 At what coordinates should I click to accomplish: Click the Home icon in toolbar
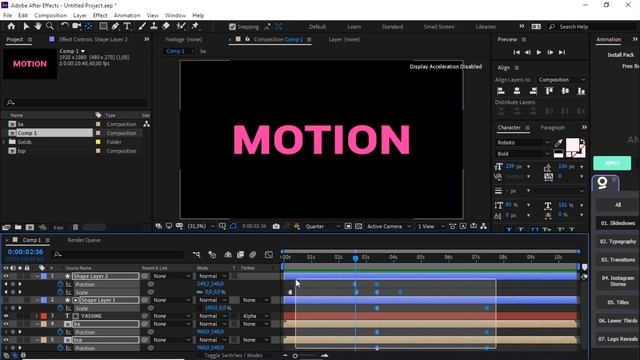[11, 26]
